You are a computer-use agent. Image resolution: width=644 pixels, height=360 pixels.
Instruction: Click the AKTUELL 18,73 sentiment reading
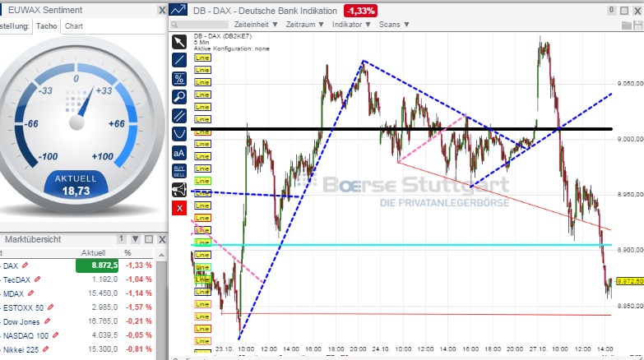[76, 185]
